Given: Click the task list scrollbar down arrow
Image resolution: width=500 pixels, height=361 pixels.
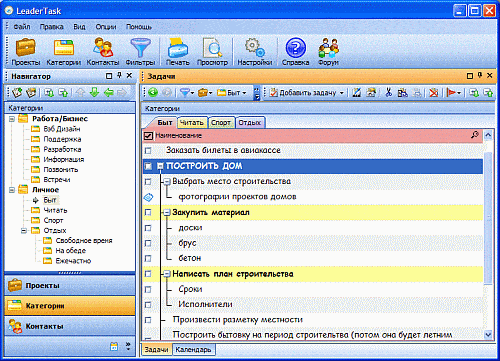Looking at the screenshot, I should point(488,334).
